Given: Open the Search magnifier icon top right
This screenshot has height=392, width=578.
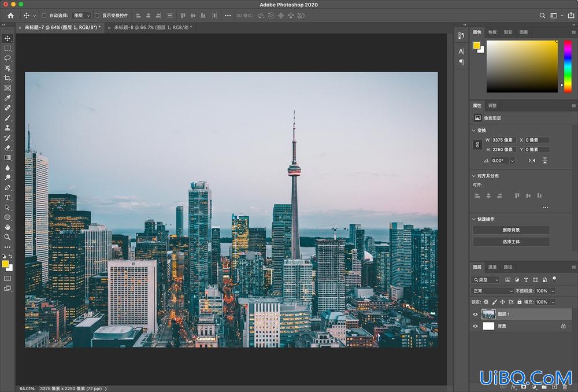Looking at the screenshot, I should (542, 16).
